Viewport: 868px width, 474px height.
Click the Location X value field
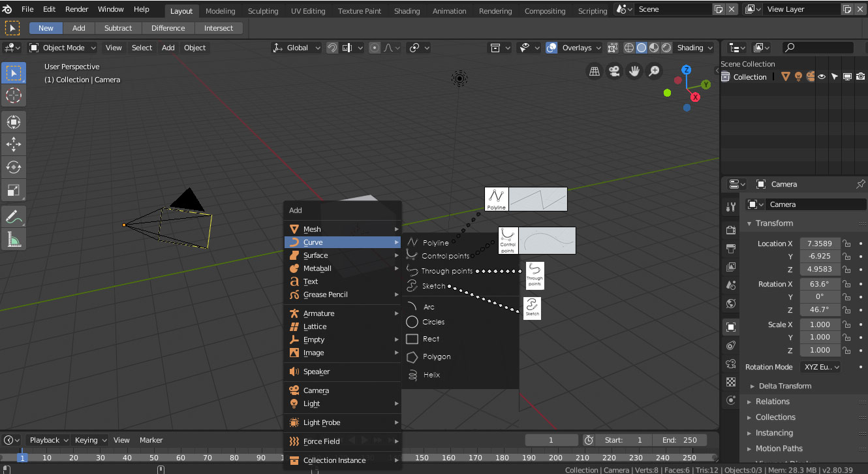(x=819, y=244)
